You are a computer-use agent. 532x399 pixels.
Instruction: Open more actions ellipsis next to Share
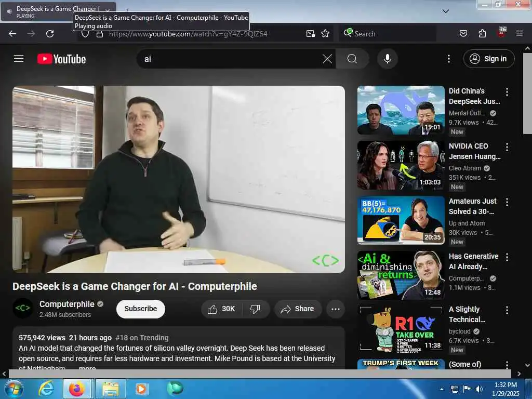coord(335,309)
